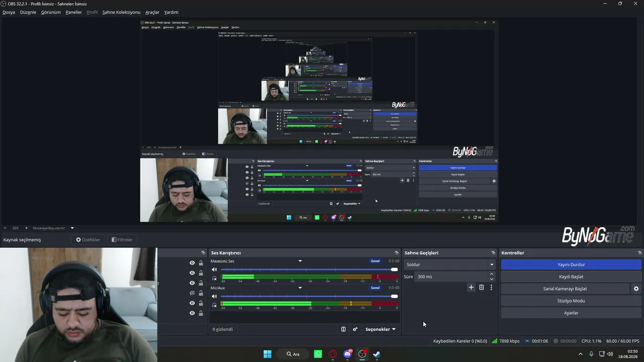Open the system volume tray icon
The width and height of the screenshot is (644, 362).
[x=610, y=354]
